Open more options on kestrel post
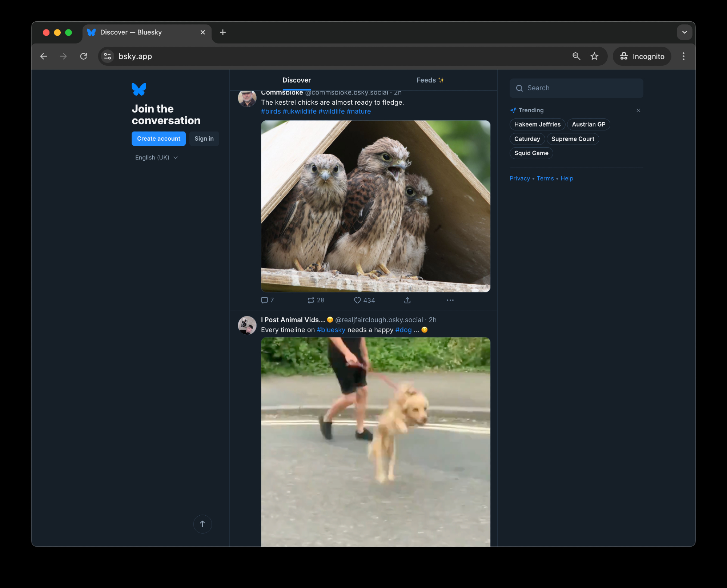 (450, 300)
